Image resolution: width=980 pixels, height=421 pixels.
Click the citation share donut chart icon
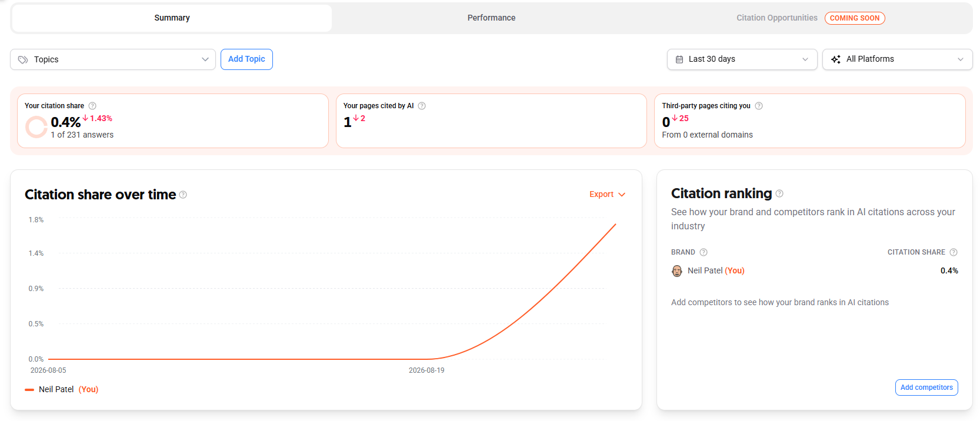(x=36, y=126)
